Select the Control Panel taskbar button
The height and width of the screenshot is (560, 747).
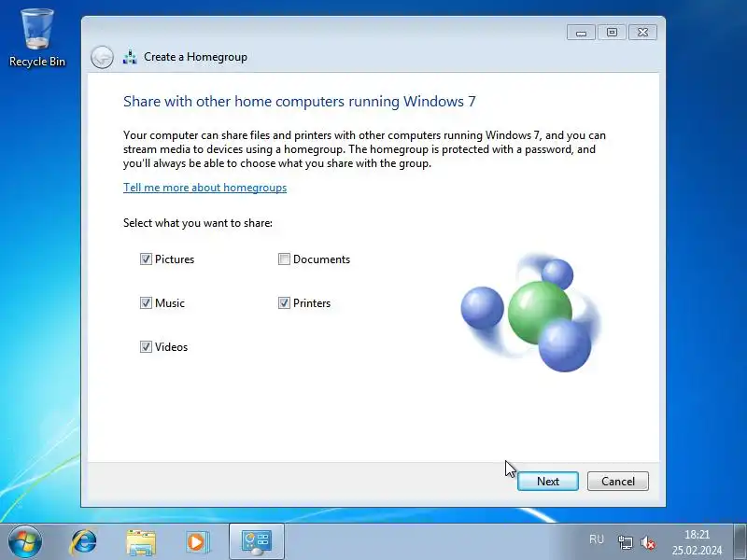[257, 542]
